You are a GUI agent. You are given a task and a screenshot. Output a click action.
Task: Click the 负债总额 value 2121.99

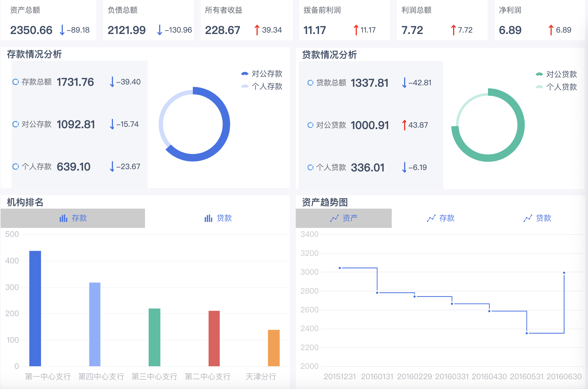click(127, 30)
